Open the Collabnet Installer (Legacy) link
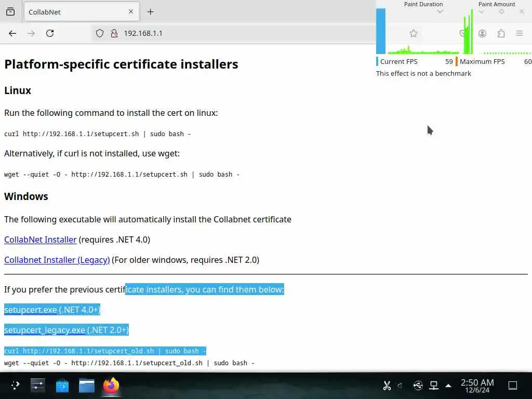Viewport: 532px width, 399px height. point(57,260)
